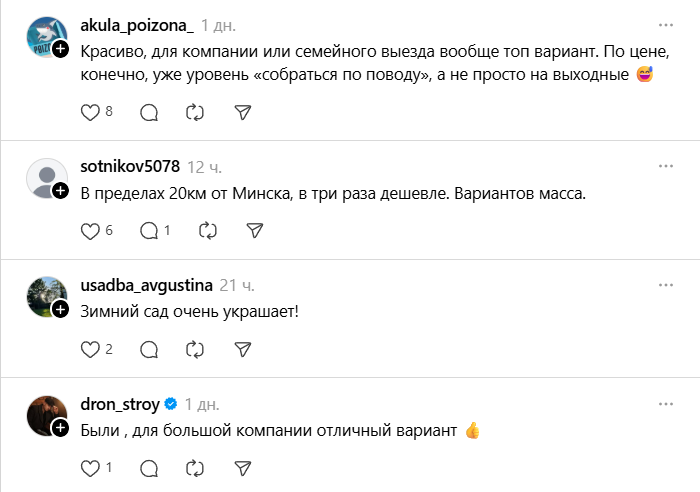Viewport: 700px width, 492px height.
Task: Share akula_poizona_'s comment
Action: [241, 112]
